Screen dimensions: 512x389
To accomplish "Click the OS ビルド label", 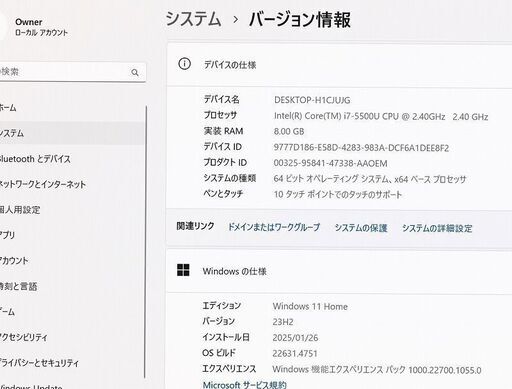I will click(219, 353).
